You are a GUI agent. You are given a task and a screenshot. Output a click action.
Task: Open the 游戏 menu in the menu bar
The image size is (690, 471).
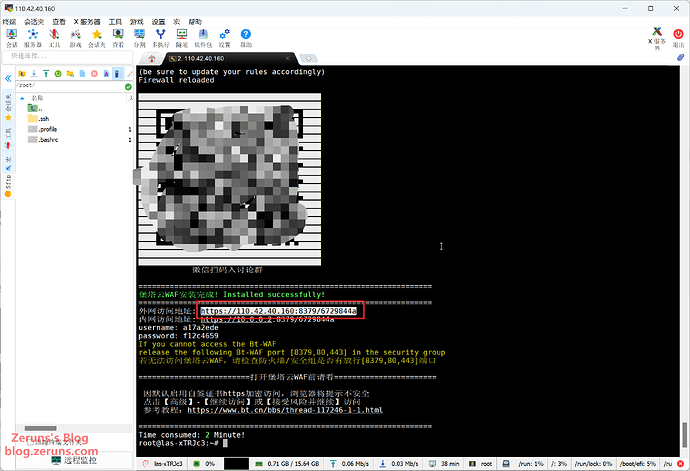pos(136,22)
